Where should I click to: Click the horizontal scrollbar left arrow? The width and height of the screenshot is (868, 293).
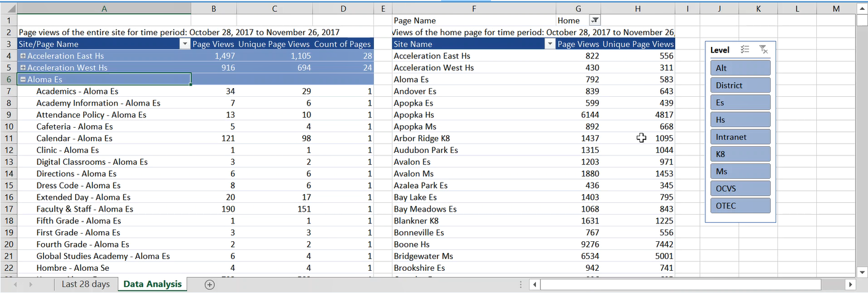pos(534,284)
